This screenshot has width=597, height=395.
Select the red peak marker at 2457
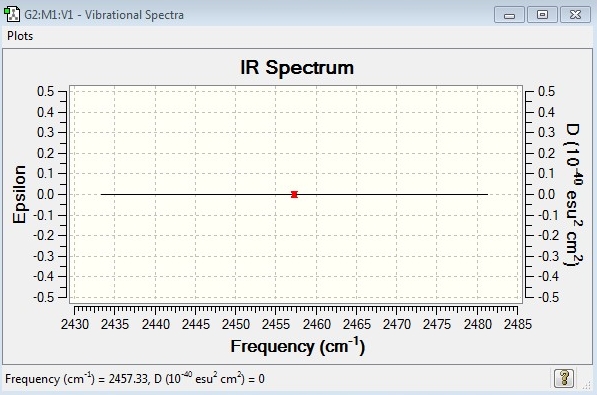[294, 194]
